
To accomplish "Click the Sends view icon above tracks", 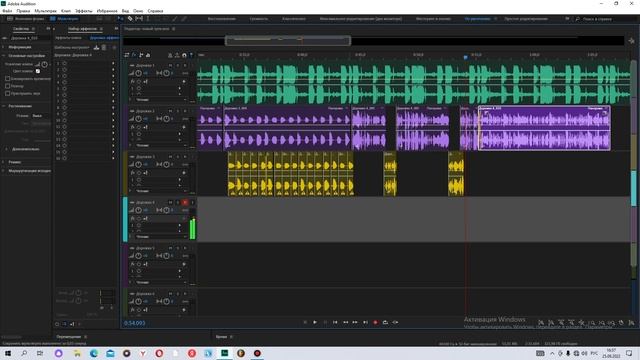I will tap(141, 55).
